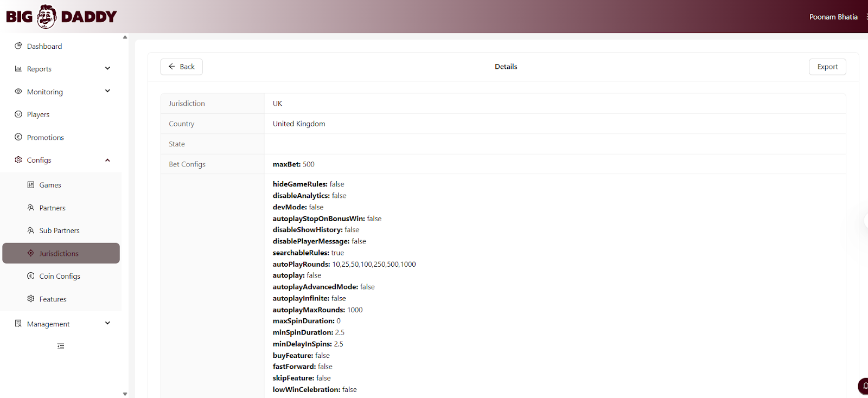Click the Details heading
The image size is (868, 398).
click(x=506, y=67)
